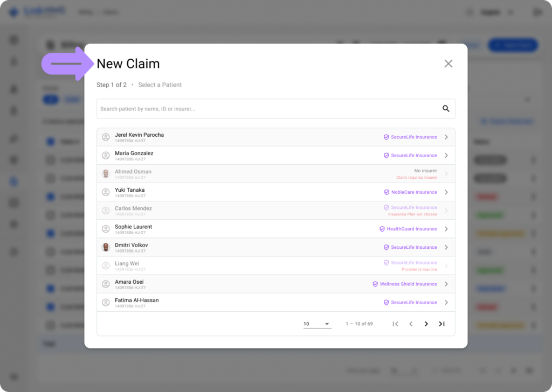Screen dimensions: 552x392
Task: Select patient Fatima Al-Hassan
Action: [x=275, y=303]
